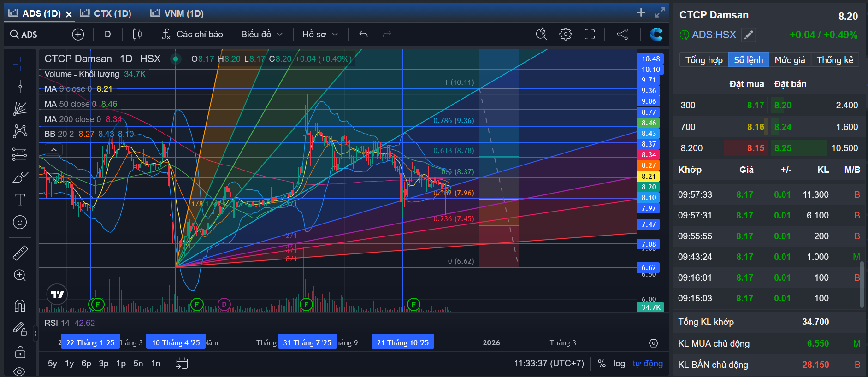Open the Gann and Fibonacci tools

click(x=20, y=109)
